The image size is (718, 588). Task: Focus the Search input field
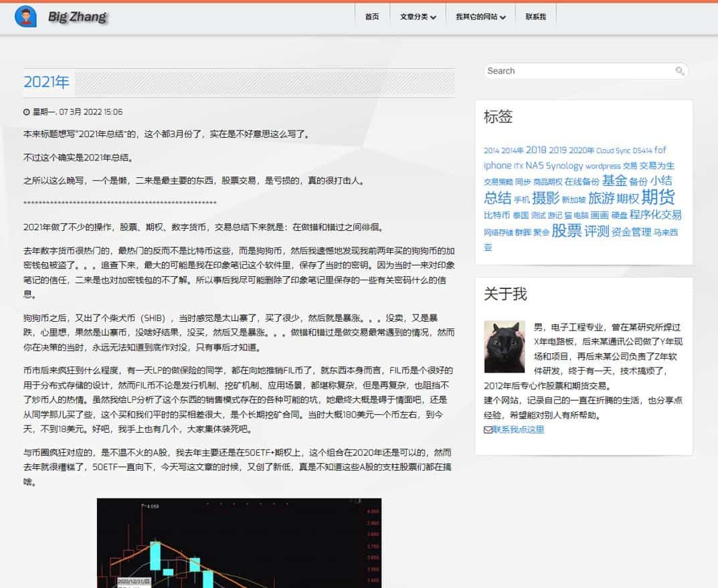click(x=580, y=71)
